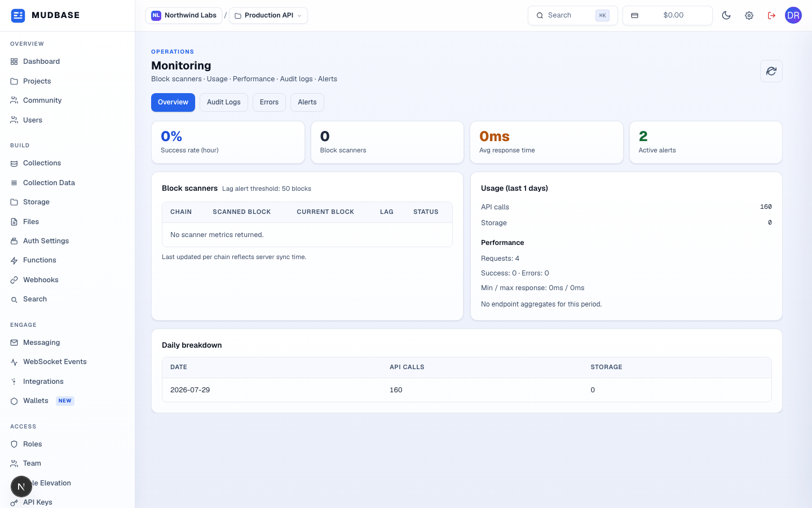Image resolution: width=812 pixels, height=508 pixels.
Task: Click the Block scanners stat card
Action: pyautogui.click(x=387, y=142)
